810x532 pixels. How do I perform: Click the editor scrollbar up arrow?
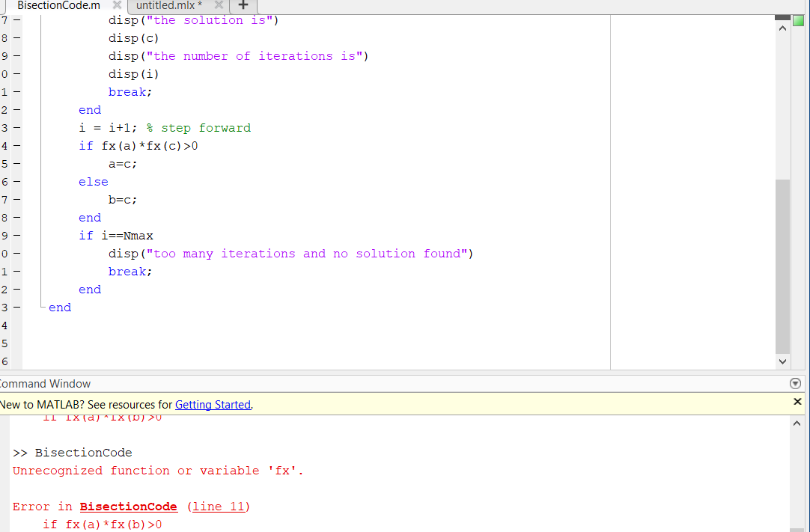[782, 27]
